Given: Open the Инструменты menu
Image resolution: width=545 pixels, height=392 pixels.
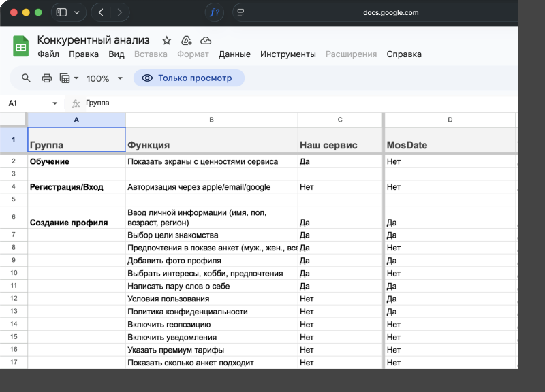Looking at the screenshot, I should pyautogui.click(x=288, y=54).
